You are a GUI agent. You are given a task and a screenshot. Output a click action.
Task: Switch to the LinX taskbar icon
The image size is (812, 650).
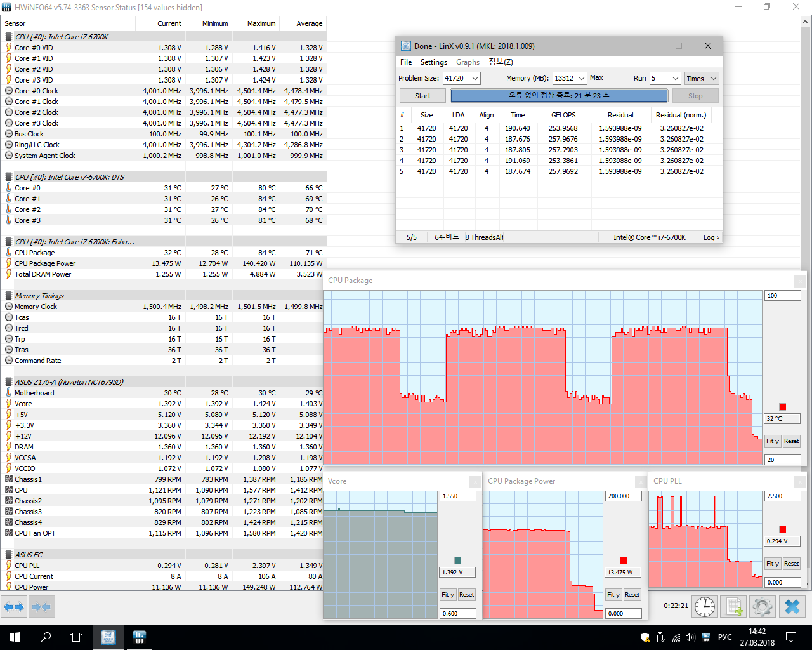(x=108, y=637)
